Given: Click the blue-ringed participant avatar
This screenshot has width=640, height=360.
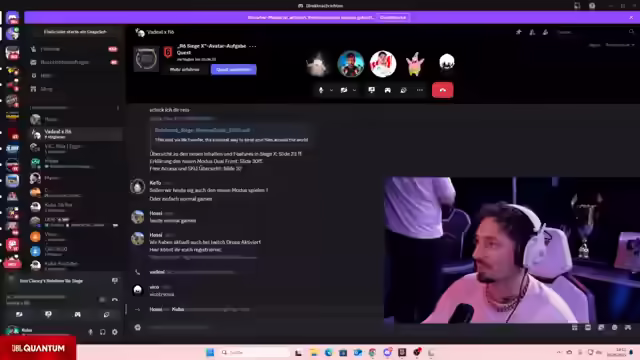Looking at the screenshot, I should [351, 64].
